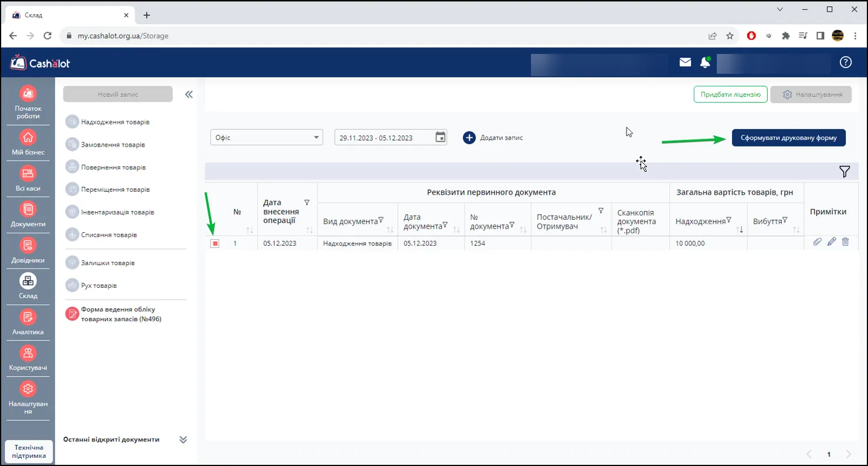Open notifications bell in header

point(705,63)
